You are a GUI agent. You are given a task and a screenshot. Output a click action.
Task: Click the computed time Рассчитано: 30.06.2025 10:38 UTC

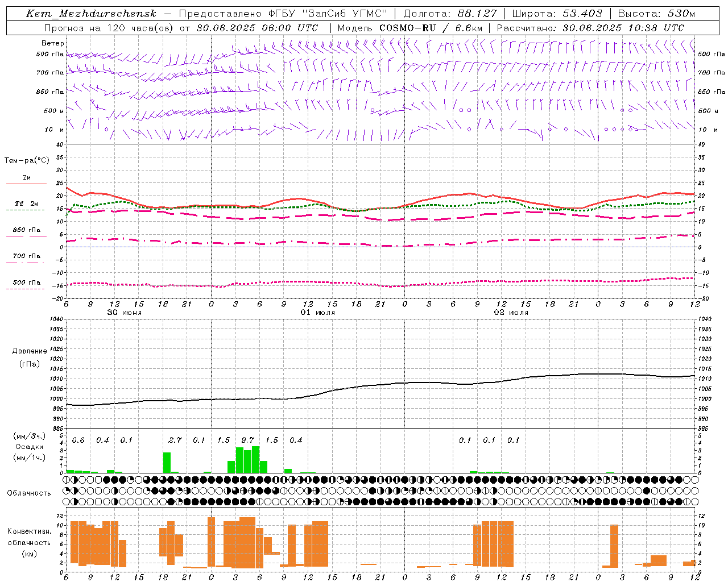coord(590,28)
